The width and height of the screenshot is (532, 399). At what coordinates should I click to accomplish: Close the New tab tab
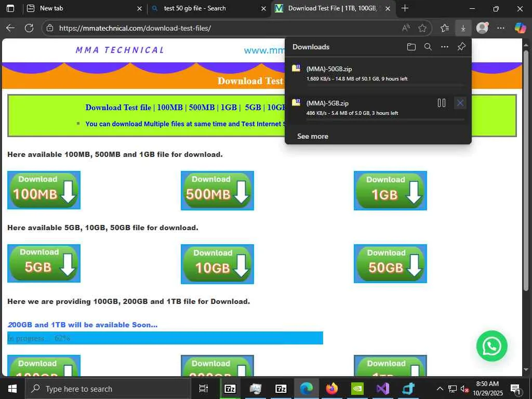[x=139, y=9]
